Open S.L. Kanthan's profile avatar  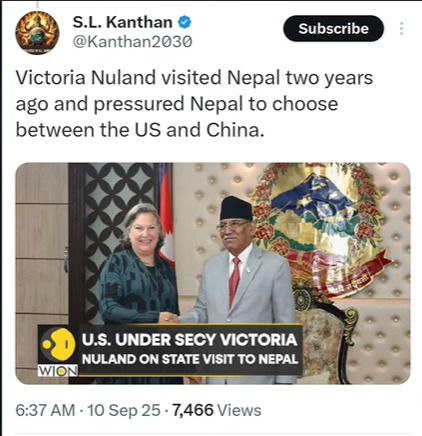[x=37, y=32]
